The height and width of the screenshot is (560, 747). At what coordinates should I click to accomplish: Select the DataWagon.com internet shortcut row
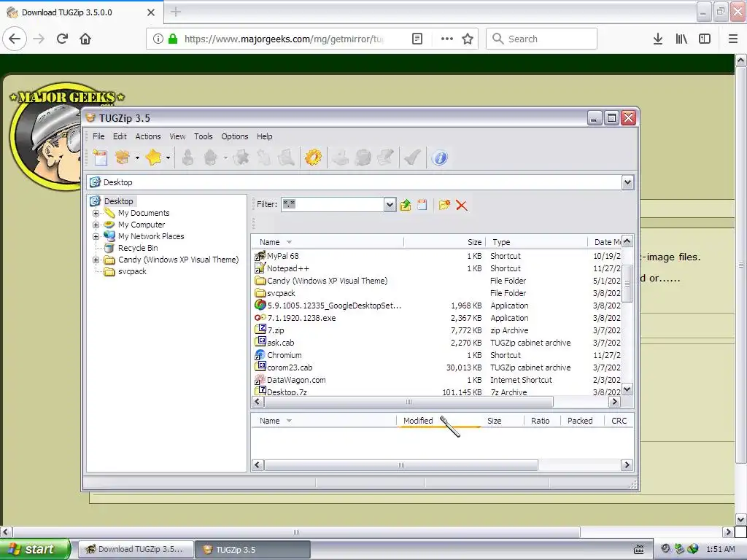(437, 380)
